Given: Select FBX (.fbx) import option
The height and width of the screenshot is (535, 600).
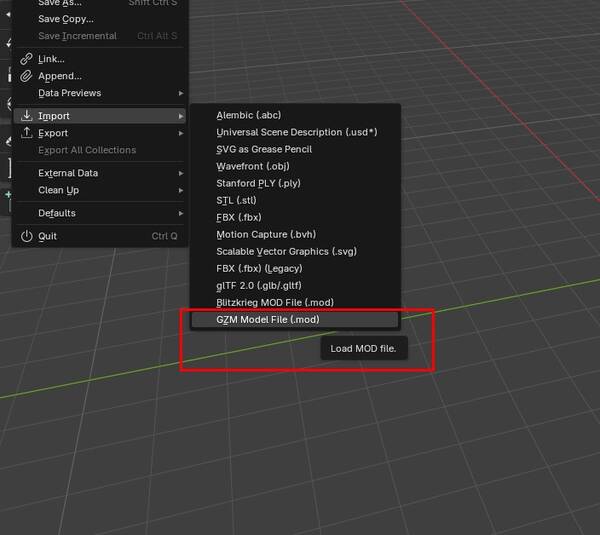Looking at the screenshot, I should (295, 217).
